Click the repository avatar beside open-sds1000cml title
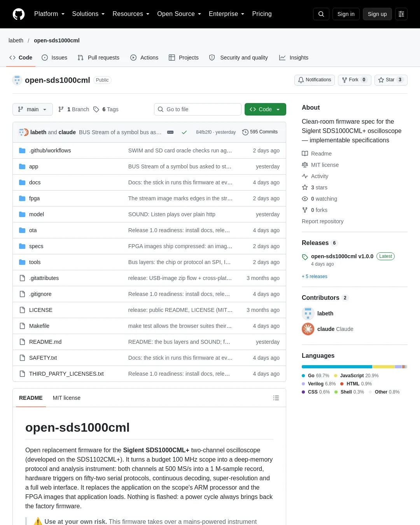 17,80
